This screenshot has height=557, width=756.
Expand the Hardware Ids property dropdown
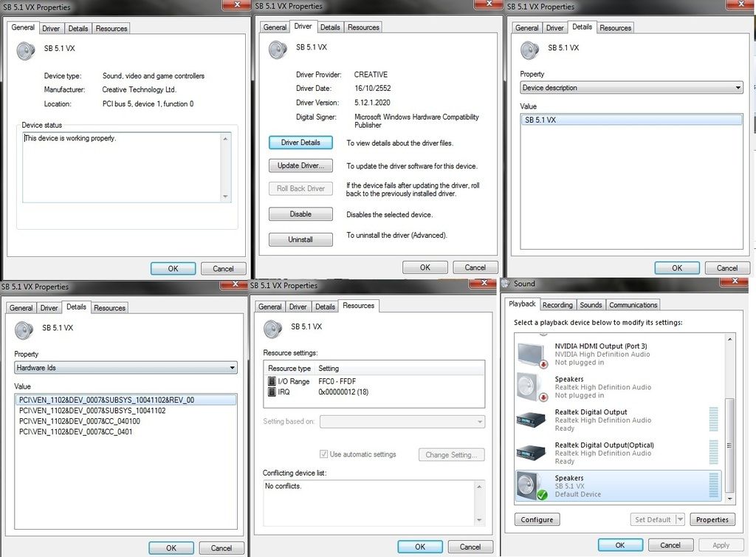[126, 367]
